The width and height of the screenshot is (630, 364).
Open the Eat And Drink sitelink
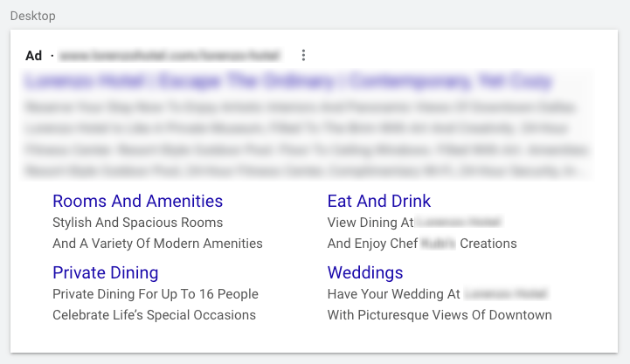(379, 201)
